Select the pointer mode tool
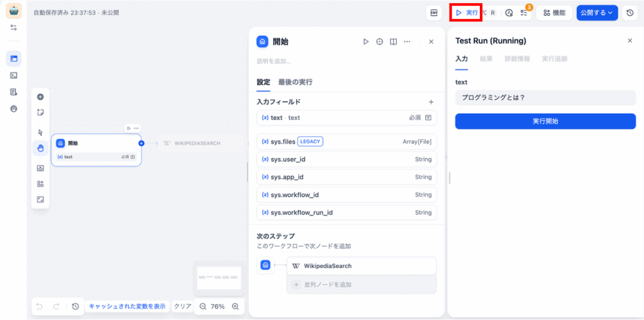Image resolution: width=644 pixels, height=320 pixels. pyautogui.click(x=40, y=133)
